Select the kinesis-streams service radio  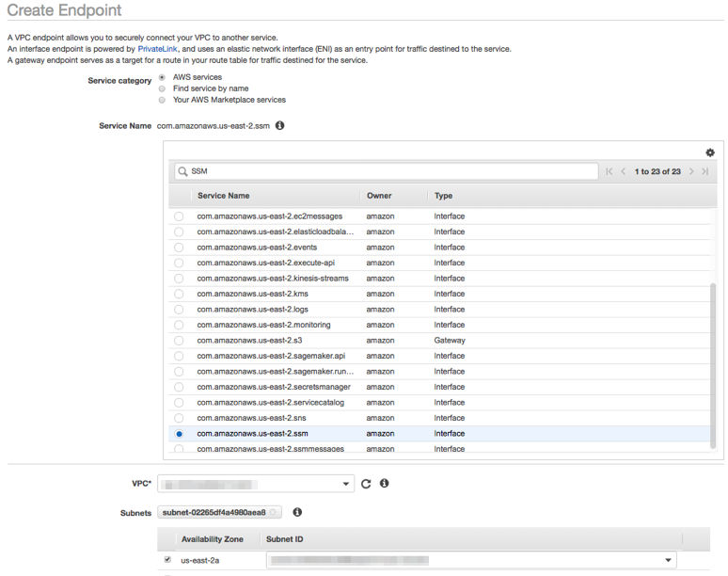click(x=179, y=279)
